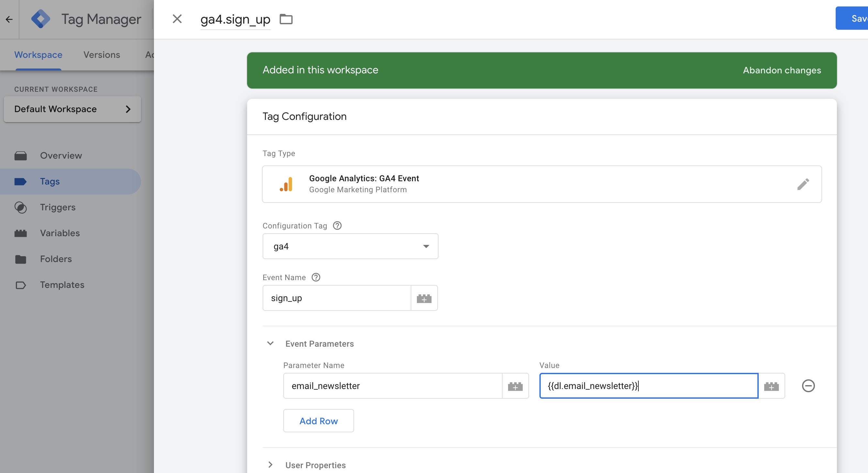The width and height of the screenshot is (868, 473).
Task: Close the tag editor panel
Action: [177, 19]
